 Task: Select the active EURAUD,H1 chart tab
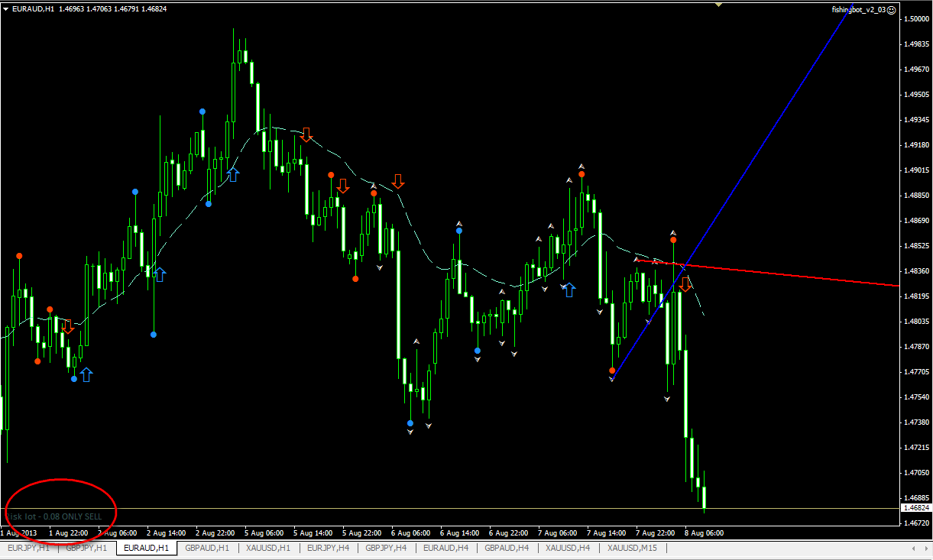147,548
